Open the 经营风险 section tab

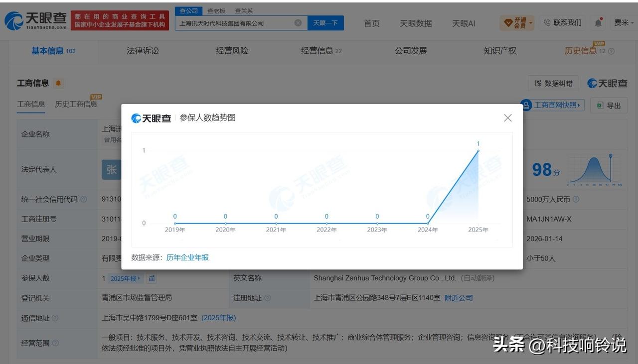pos(232,51)
